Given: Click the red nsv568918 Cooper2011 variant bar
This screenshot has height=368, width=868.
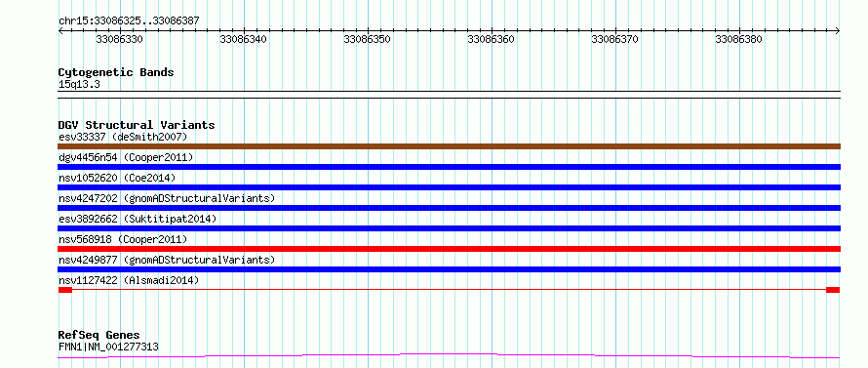Looking at the screenshot, I should pyautogui.click(x=449, y=249).
